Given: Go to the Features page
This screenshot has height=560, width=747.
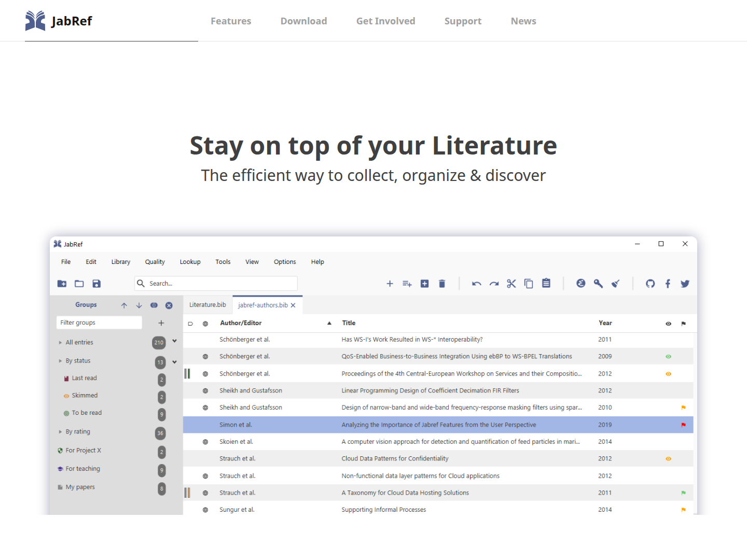Looking at the screenshot, I should click(x=231, y=21).
